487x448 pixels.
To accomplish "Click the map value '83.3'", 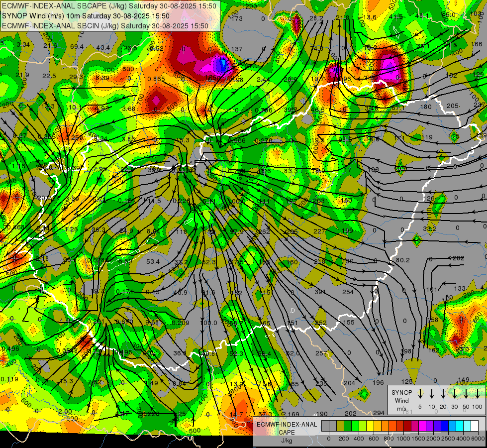I will pos(291,171).
